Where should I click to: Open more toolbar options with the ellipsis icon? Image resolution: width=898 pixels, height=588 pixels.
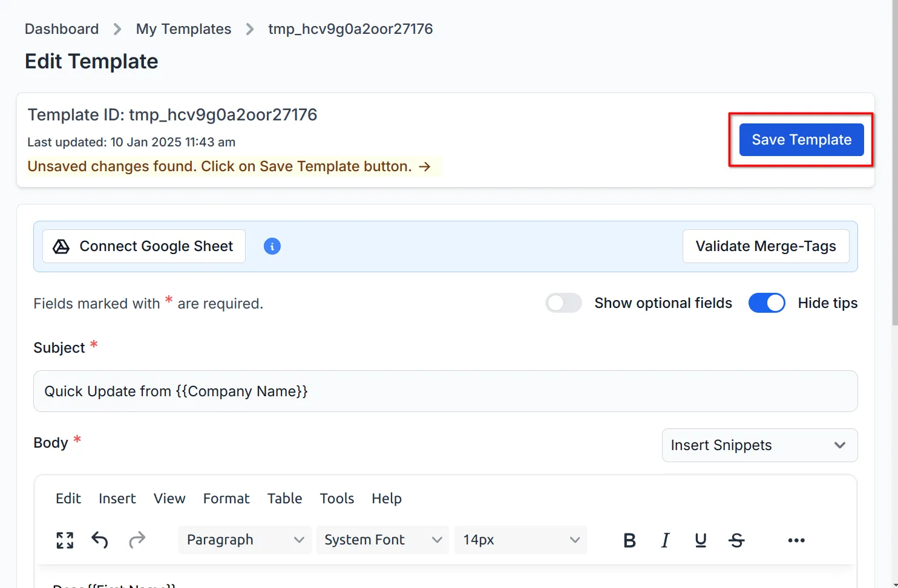coord(796,540)
